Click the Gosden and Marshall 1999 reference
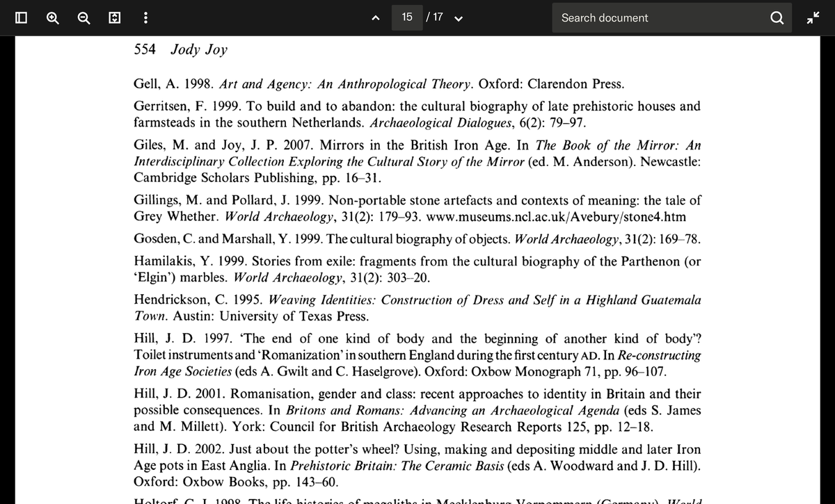 [x=417, y=239]
